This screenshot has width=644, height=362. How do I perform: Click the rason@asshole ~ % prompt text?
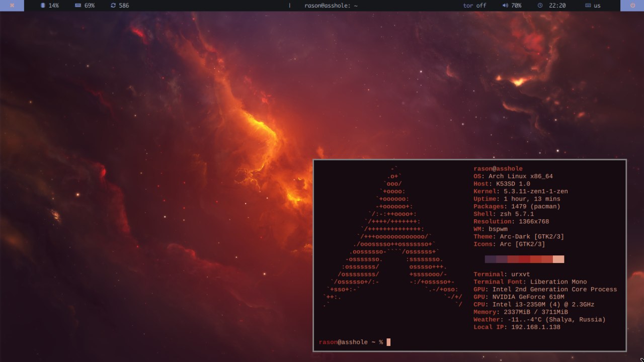point(351,342)
